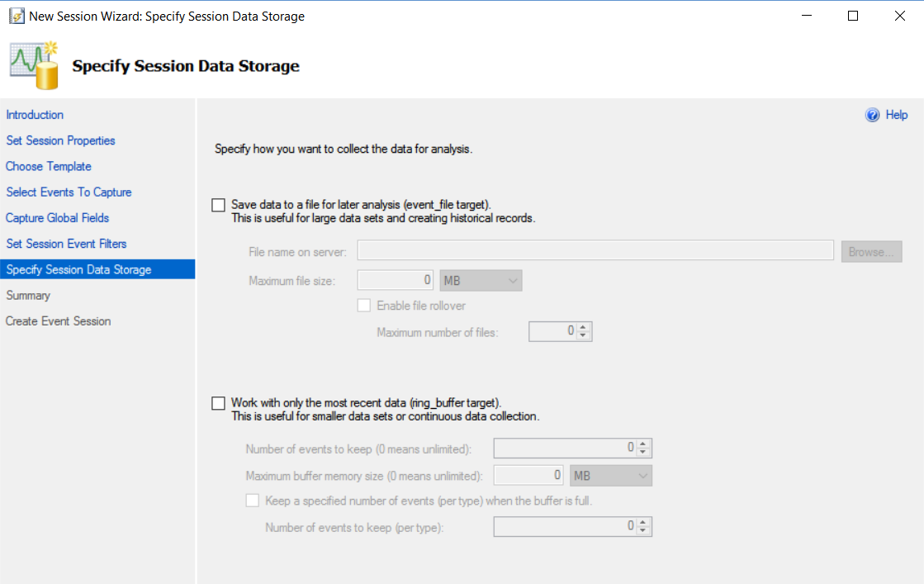
Task: Click the Browse button
Action: (871, 252)
